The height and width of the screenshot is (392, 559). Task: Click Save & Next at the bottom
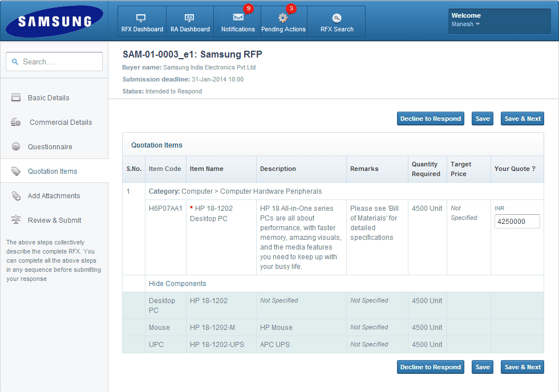point(522,366)
